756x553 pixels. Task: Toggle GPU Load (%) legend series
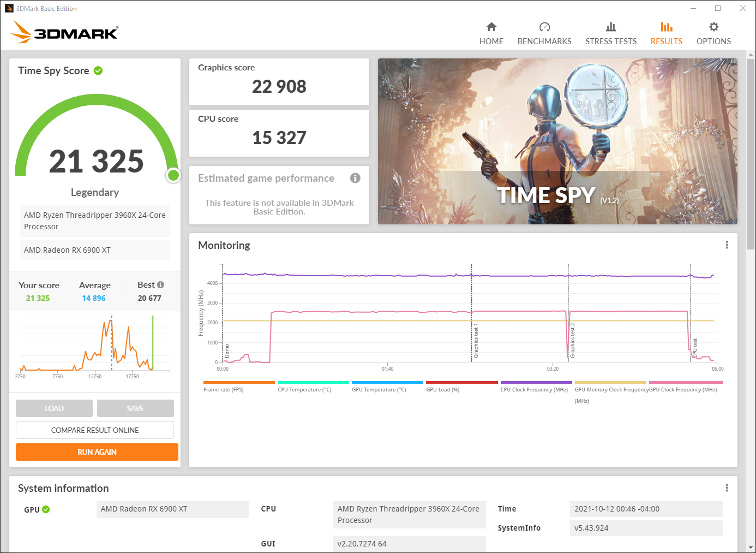point(442,389)
